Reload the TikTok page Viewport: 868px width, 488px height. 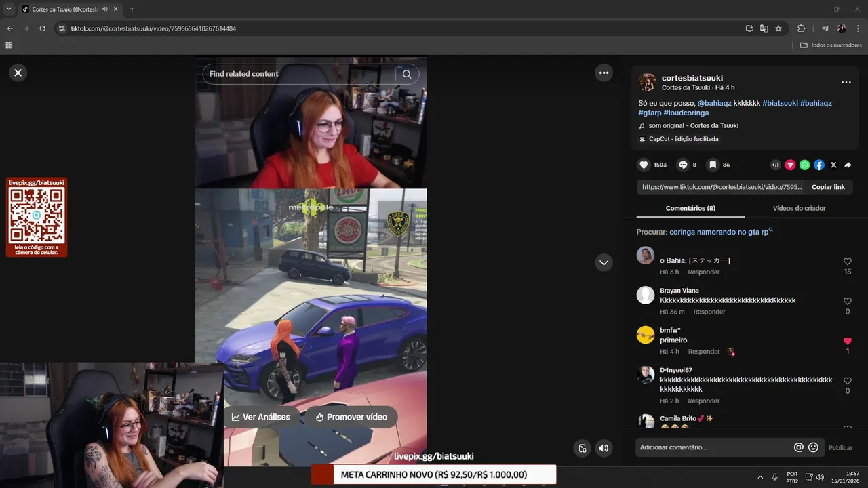[42, 28]
